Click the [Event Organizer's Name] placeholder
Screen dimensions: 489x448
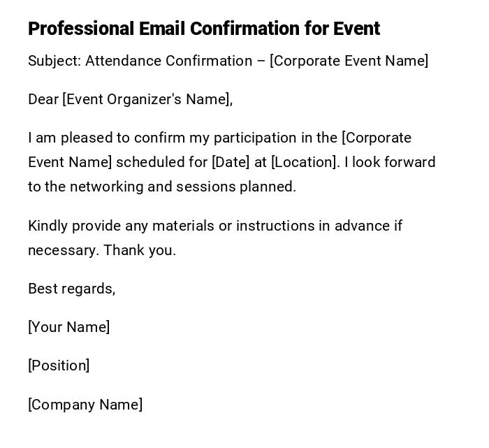(147, 99)
